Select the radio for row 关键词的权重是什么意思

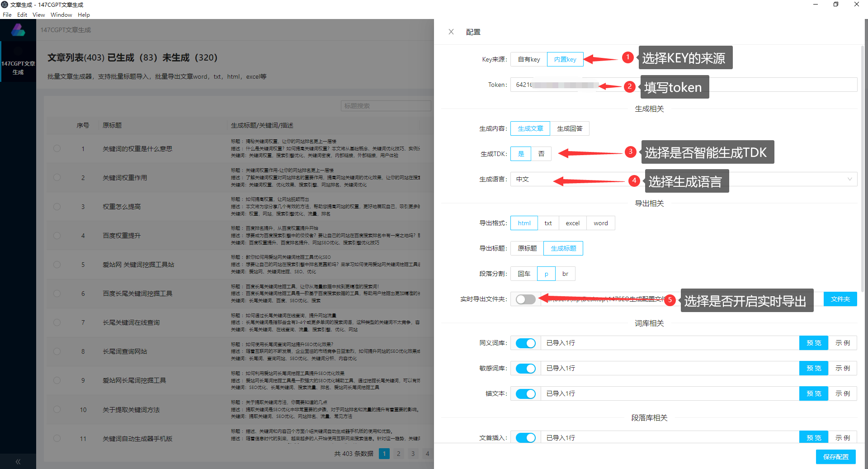point(57,148)
